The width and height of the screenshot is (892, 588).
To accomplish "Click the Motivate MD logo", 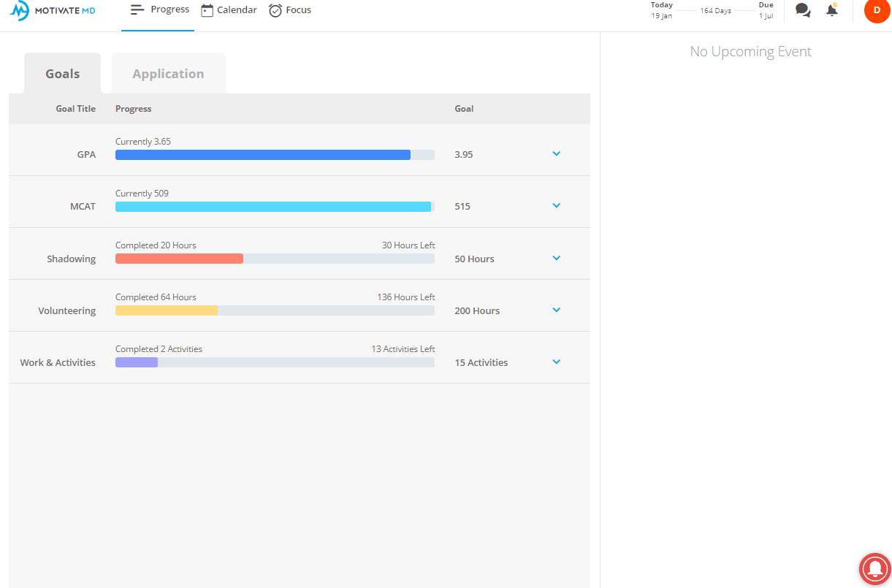I will [53, 11].
